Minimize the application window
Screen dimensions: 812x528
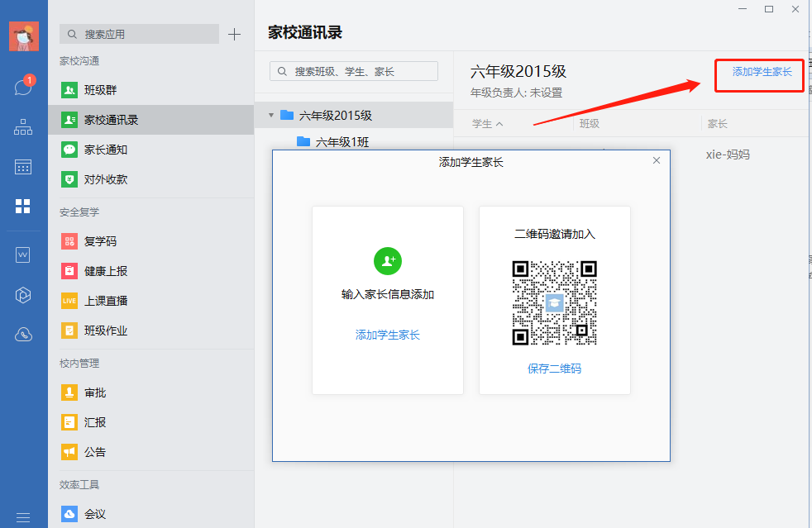click(743, 9)
